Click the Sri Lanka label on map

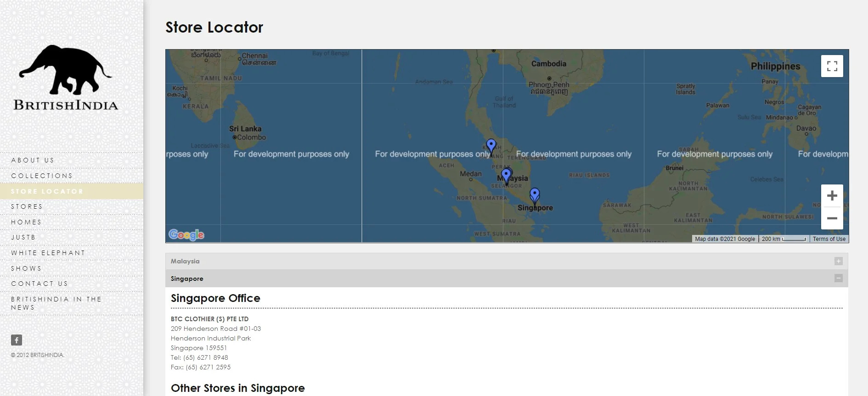coord(245,129)
